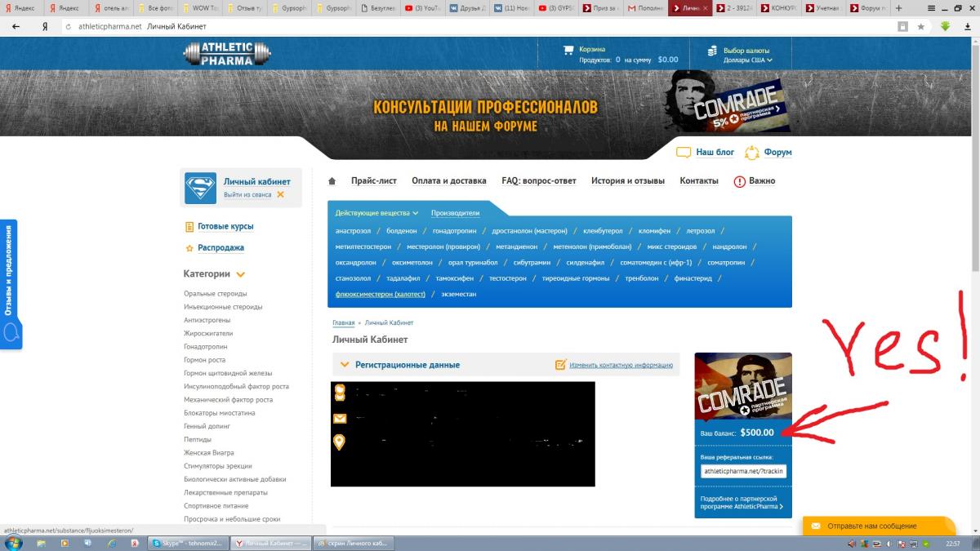Open the Прайс-лист menu item
Image resolution: width=980 pixels, height=551 pixels.
coord(374,181)
